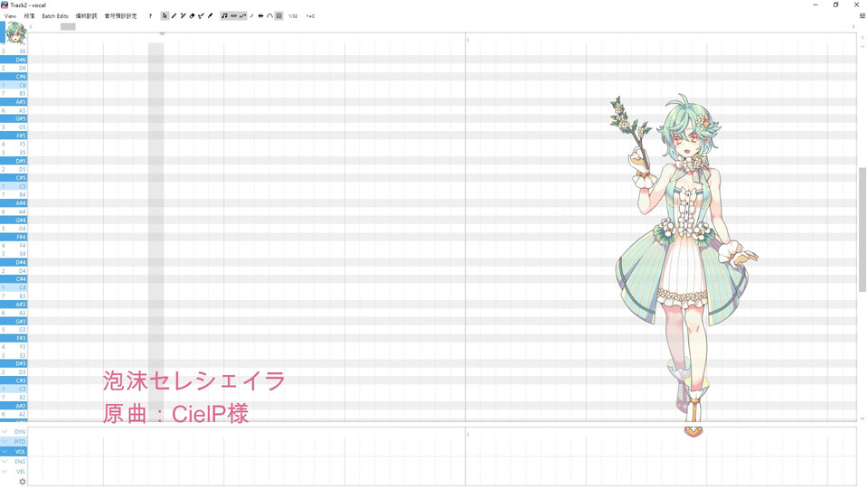This screenshot has width=868, height=488.
Task: Click the F#3 piano key
Action: point(14,338)
